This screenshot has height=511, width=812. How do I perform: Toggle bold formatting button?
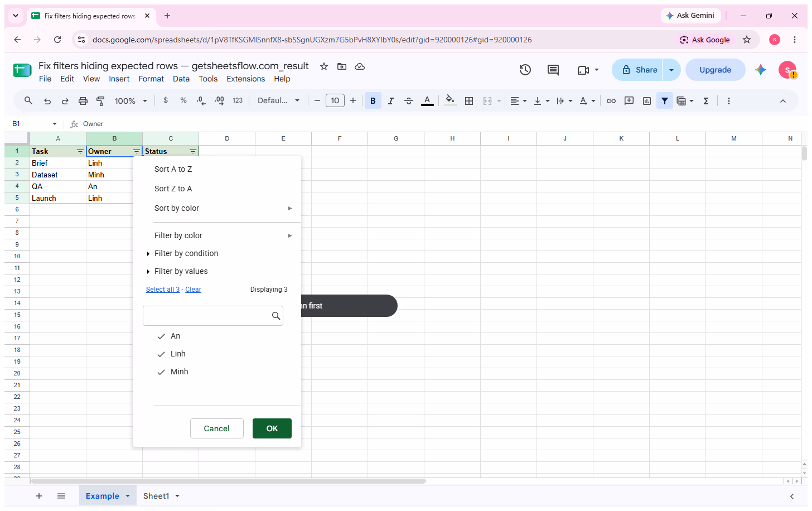[373, 101]
